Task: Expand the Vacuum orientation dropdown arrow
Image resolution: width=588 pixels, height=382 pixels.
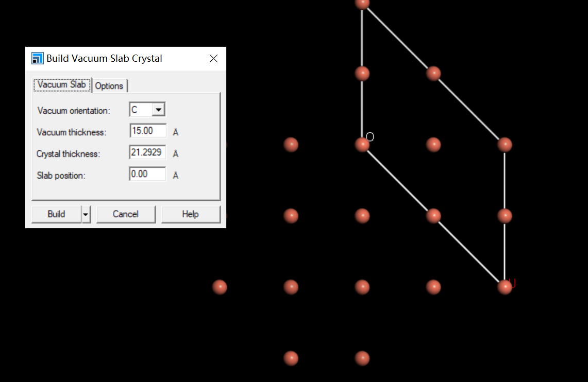Action: point(158,110)
